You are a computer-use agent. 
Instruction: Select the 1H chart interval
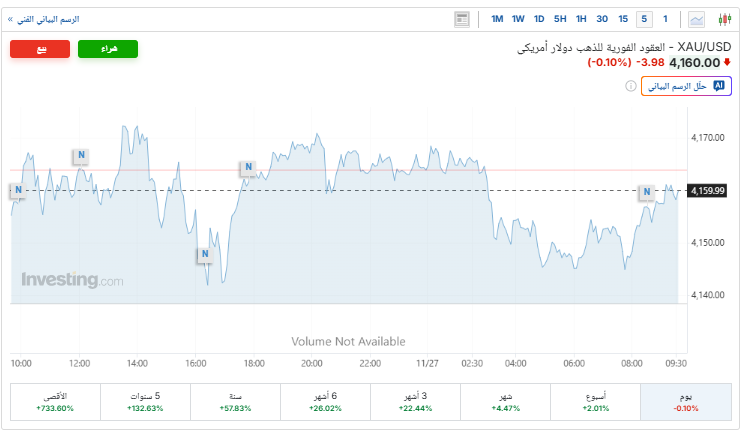(581, 19)
